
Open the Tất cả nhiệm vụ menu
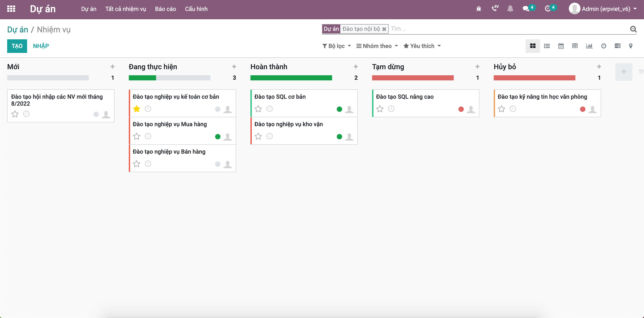click(x=125, y=9)
